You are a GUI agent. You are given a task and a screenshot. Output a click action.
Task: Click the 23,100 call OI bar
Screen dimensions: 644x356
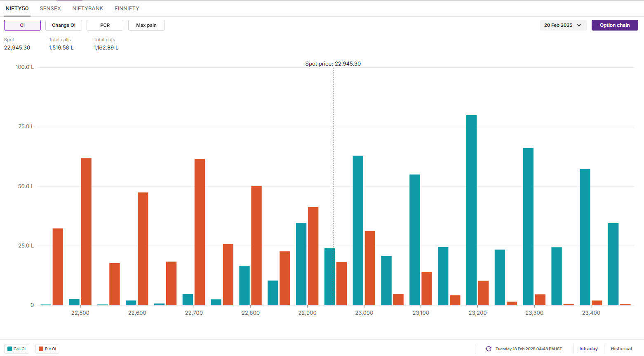tap(415, 240)
